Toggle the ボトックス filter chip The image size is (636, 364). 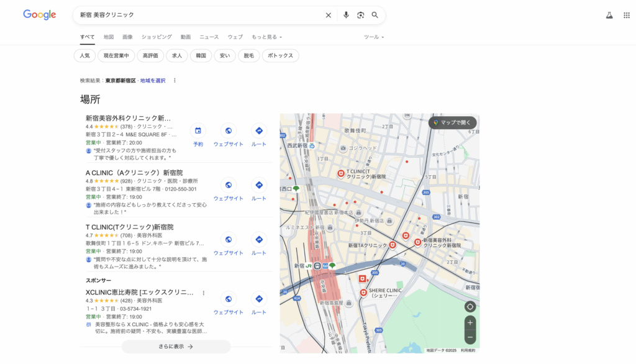(280, 56)
